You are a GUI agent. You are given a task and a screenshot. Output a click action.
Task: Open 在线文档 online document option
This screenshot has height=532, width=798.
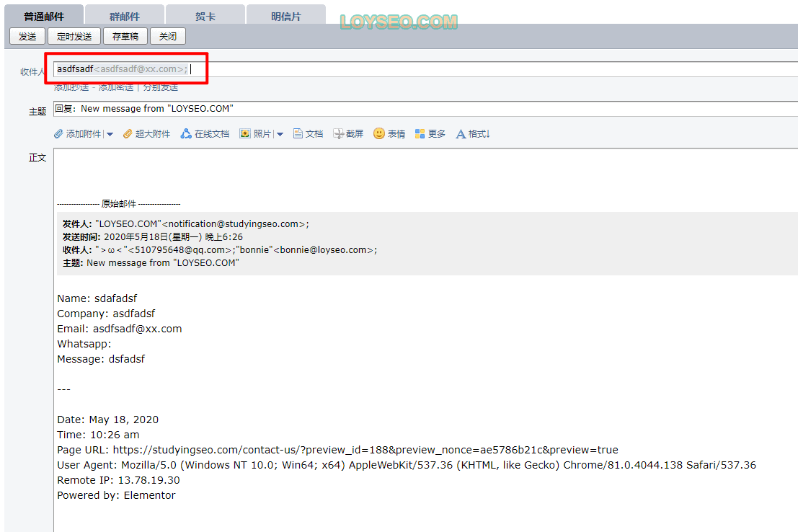(186, 134)
